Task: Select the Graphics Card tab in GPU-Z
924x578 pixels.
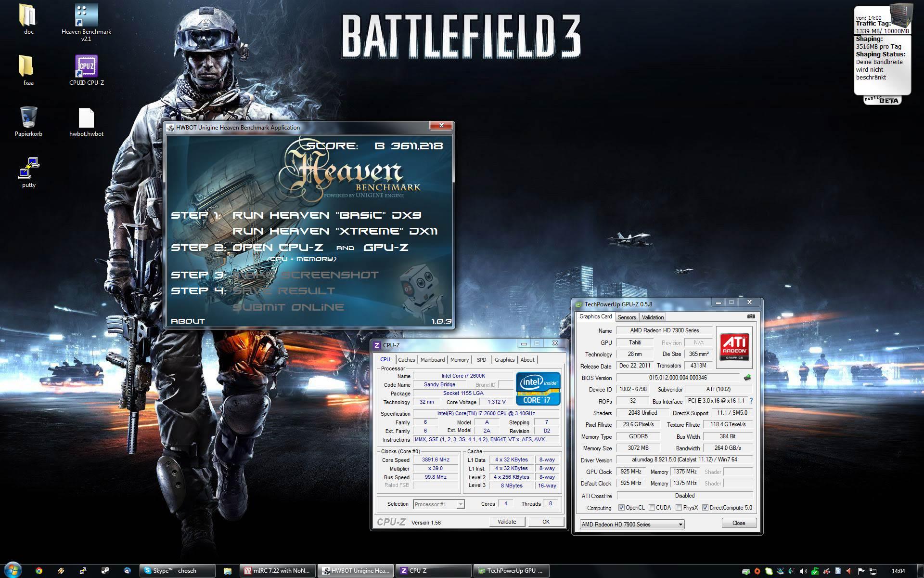Action: pos(595,316)
